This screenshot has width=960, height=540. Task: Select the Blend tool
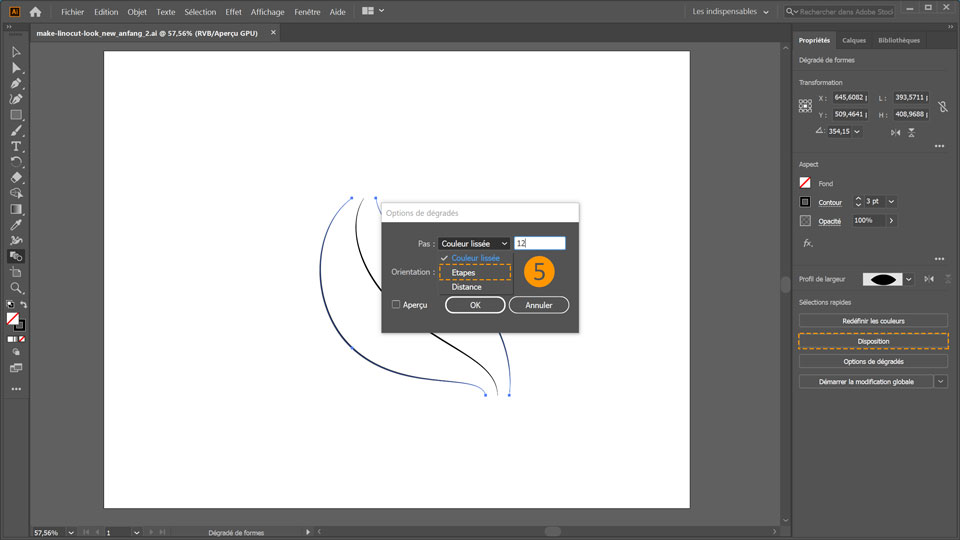[x=16, y=256]
